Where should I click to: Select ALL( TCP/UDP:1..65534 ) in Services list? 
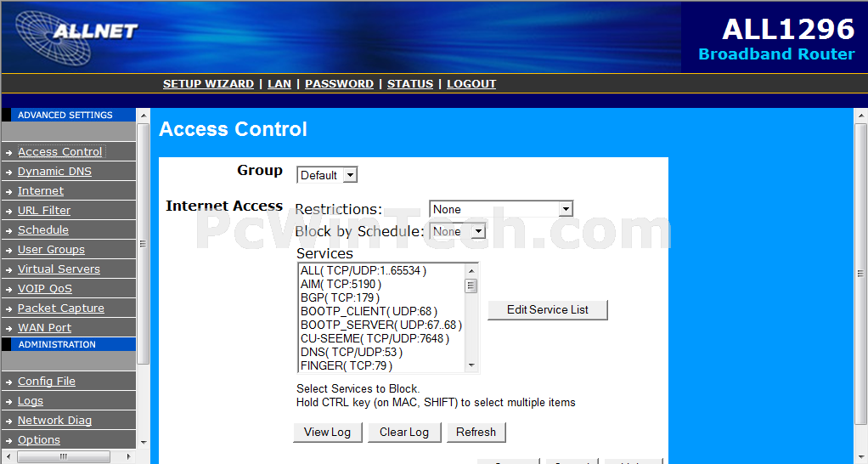(x=364, y=271)
